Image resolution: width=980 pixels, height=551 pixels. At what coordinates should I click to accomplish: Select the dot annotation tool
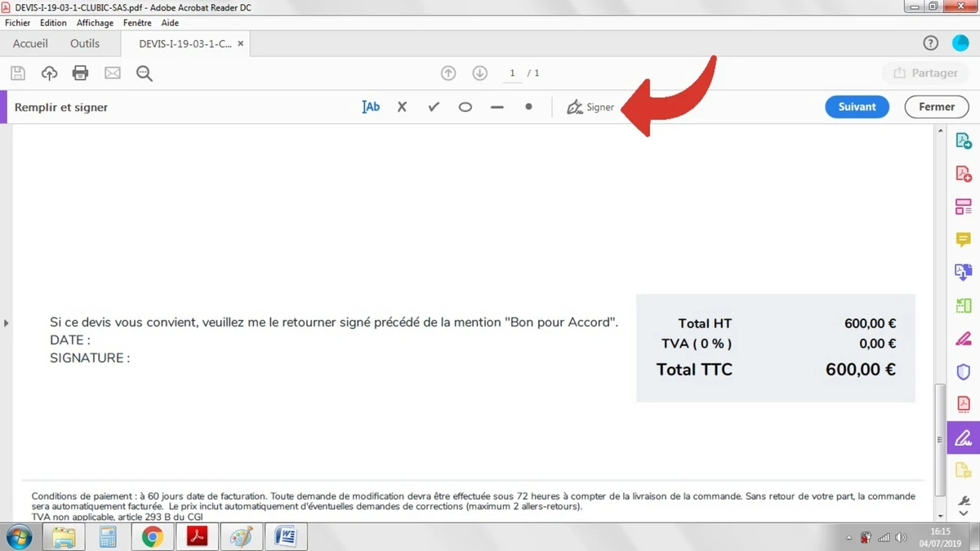click(528, 106)
